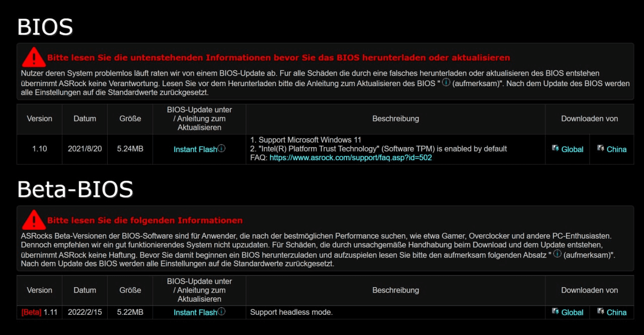The image size is (644, 335).
Task: Open Instant Flash link for BIOS version 1.10
Action: tap(195, 149)
